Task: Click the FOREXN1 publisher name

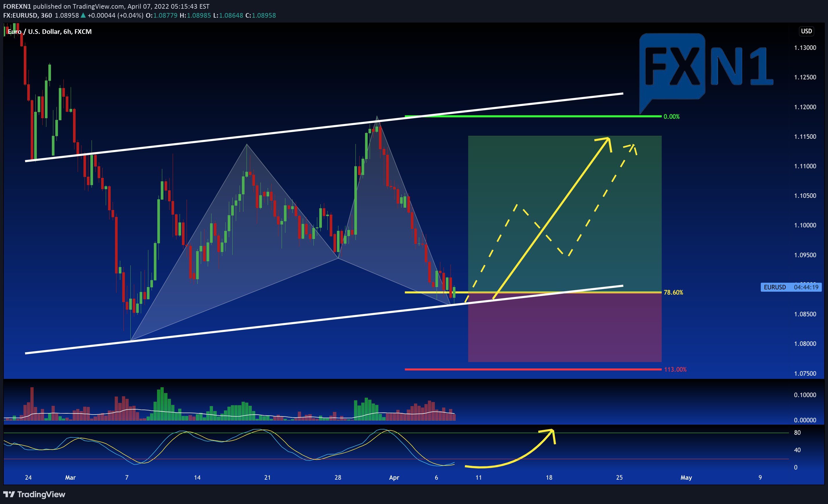Action: tap(17, 6)
